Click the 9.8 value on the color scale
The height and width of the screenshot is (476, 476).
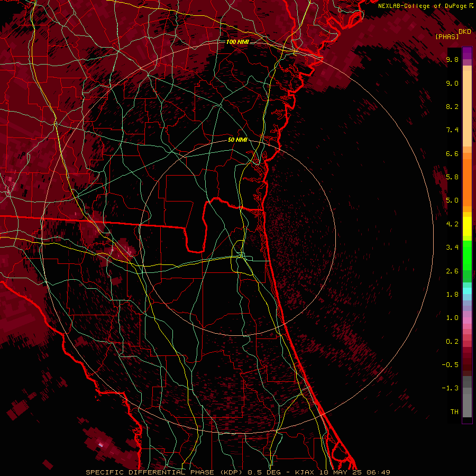coord(452,59)
